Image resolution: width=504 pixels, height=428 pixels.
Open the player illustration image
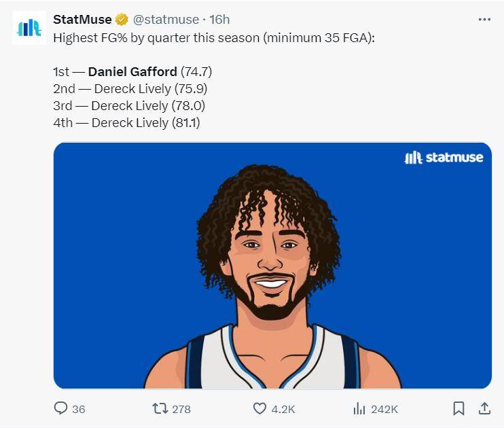272,272
